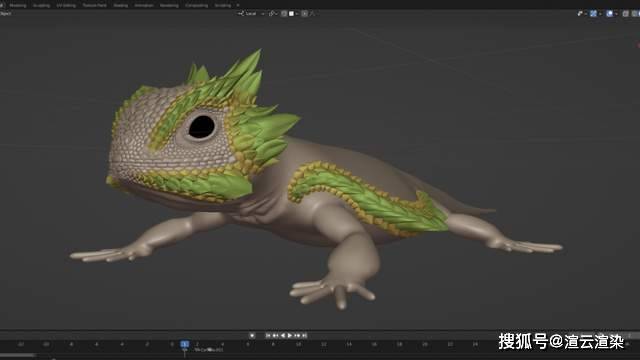Click the black eye of the lizard model
The image size is (640, 360).
201,127
